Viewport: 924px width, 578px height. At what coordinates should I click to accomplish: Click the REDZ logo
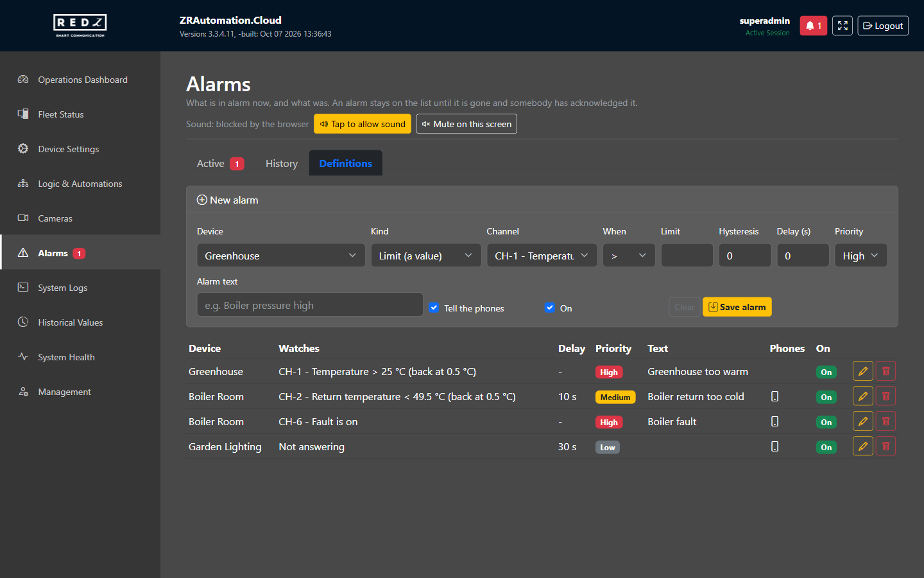[x=80, y=26]
